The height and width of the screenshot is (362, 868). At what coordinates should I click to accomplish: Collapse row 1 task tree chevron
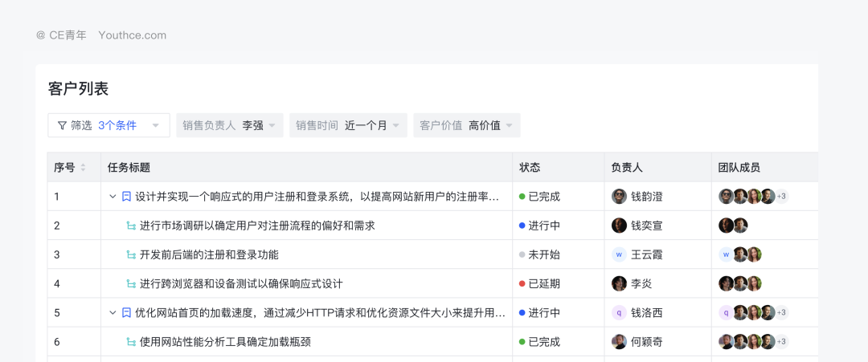(113, 197)
